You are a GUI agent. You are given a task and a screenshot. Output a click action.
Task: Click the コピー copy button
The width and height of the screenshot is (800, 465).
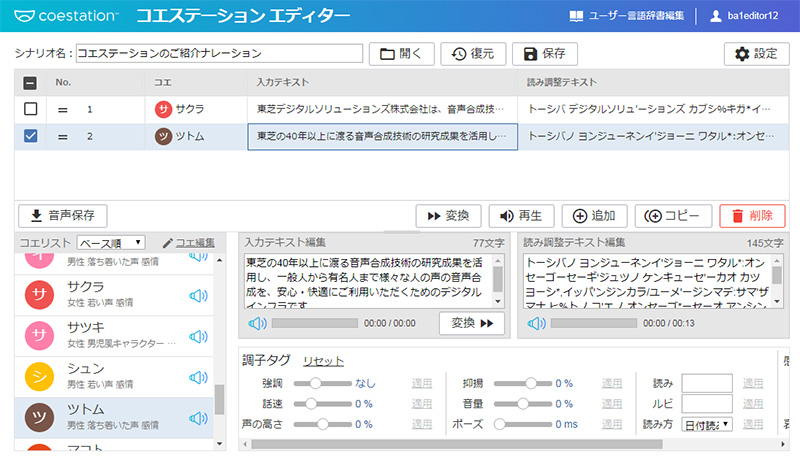pyautogui.click(x=673, y=216)
